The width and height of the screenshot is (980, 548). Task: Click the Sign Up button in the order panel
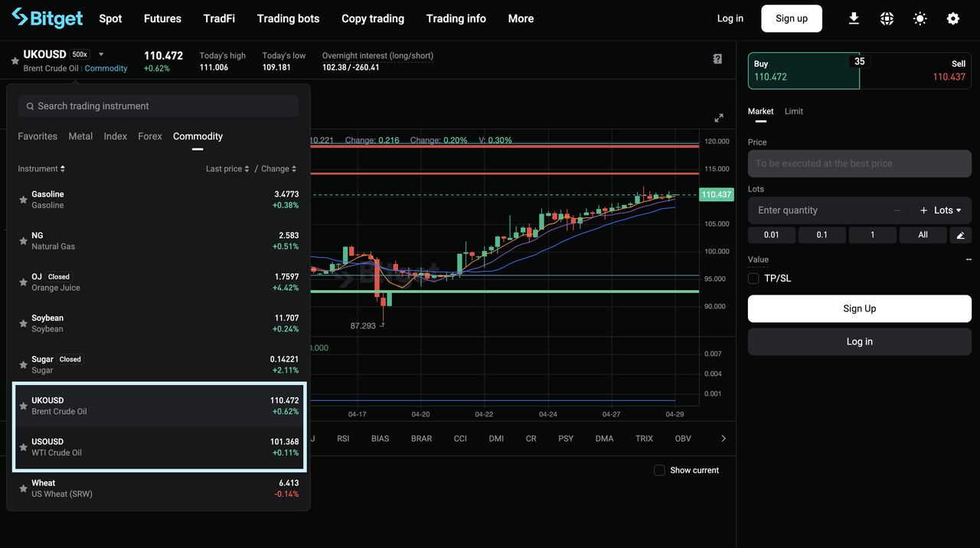(860, 308)
